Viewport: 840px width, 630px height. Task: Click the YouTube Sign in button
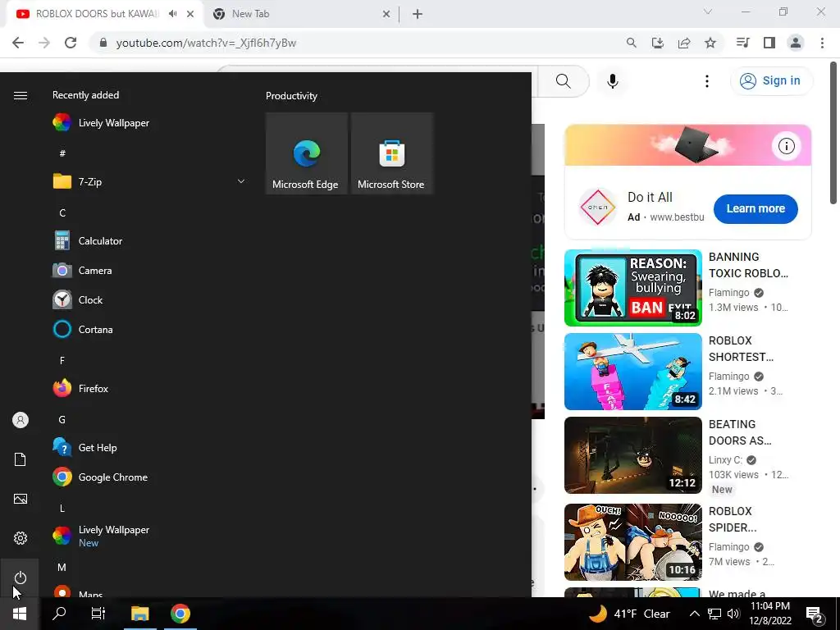click(771, 81)
